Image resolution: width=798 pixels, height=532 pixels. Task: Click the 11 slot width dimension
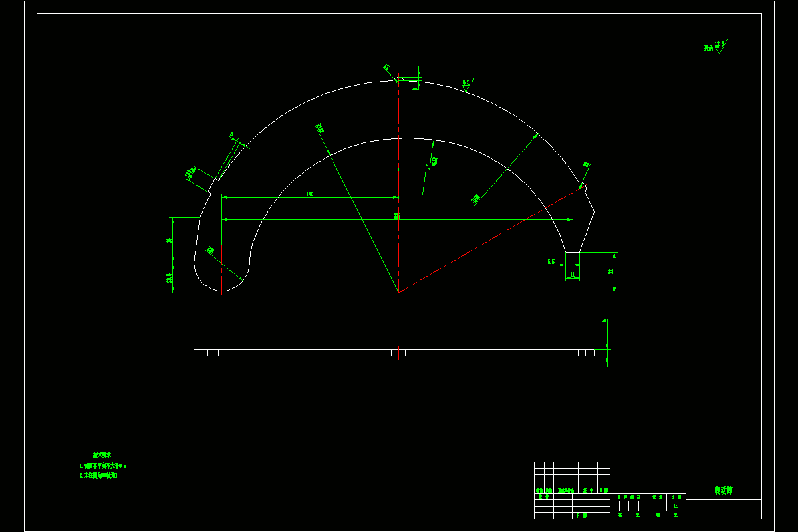tap(572, 274)
